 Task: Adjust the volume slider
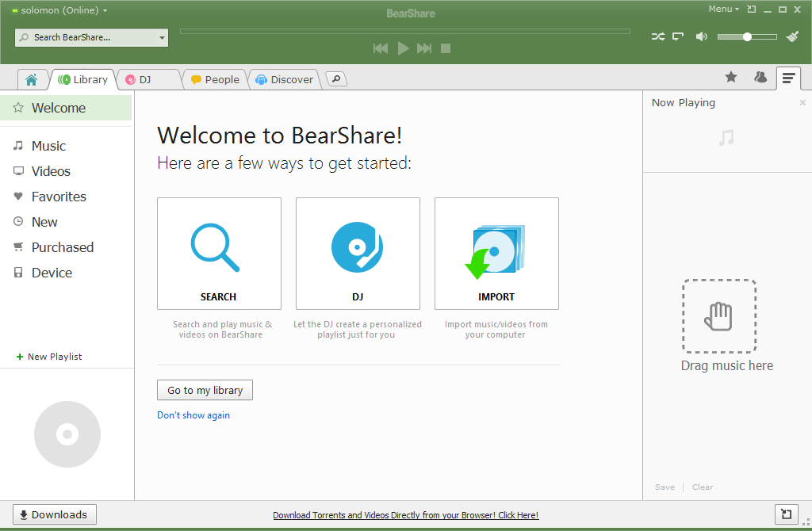click(x=747, y=36)
